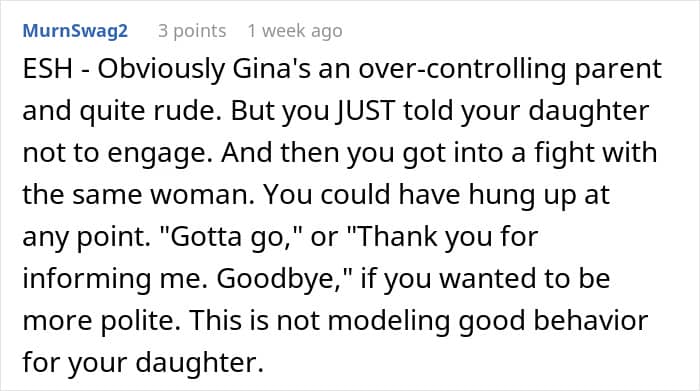This screenshot has width=700, height=391.
Task: Click the final words for your daughter
Action: [x=143, y=363]
